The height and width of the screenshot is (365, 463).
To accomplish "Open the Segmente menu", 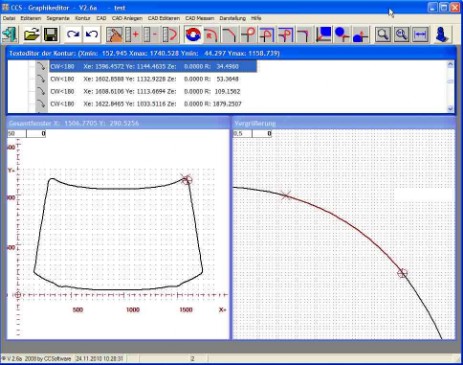I will point(58,18).
